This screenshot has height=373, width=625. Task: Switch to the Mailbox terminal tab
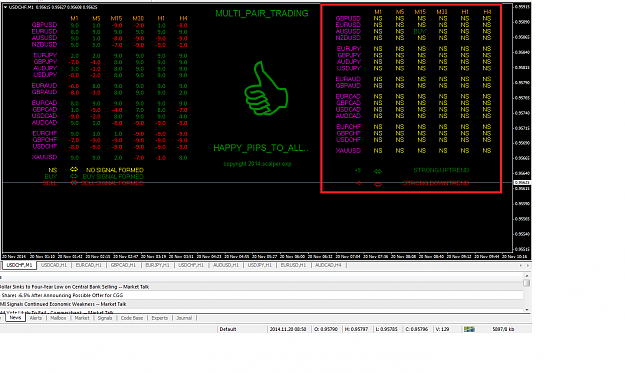coord(58,318)
